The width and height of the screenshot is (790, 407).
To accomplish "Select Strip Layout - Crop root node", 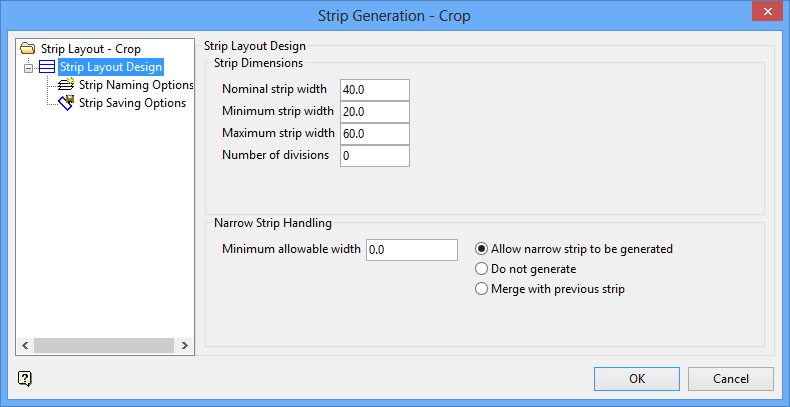I will point(90,49).
